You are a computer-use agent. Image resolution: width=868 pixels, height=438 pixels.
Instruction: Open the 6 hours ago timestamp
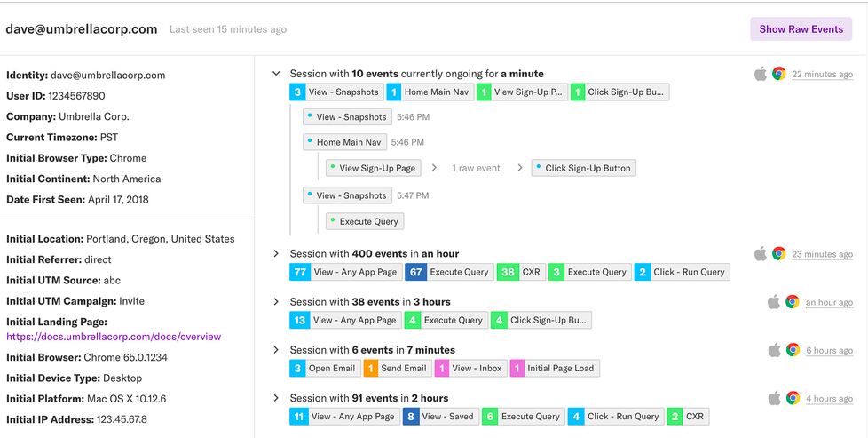[x=829, y=351]
